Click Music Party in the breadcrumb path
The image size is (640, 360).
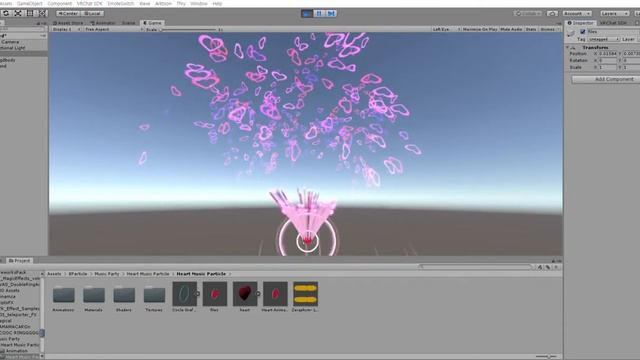pos(107,274)
